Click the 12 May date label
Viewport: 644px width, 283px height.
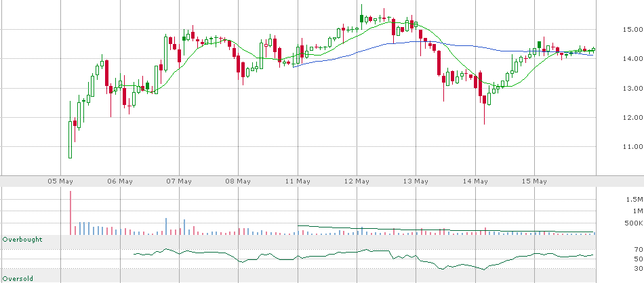(x=357, y=181)
